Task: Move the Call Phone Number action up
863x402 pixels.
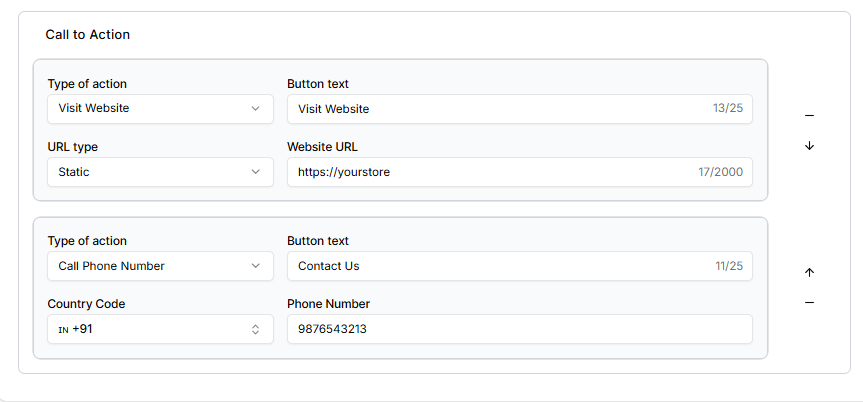Action: [x=809, y=272]
